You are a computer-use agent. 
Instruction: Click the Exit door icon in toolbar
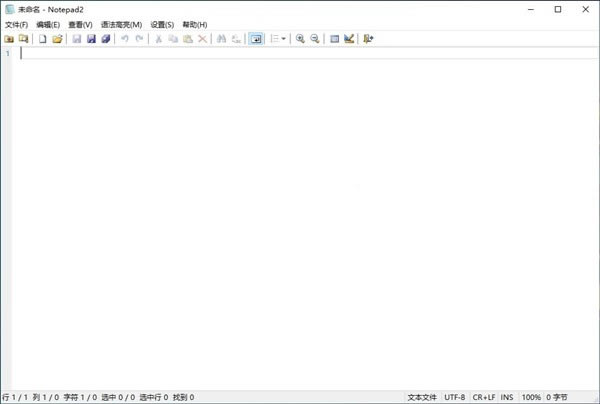tap(368, 39)
